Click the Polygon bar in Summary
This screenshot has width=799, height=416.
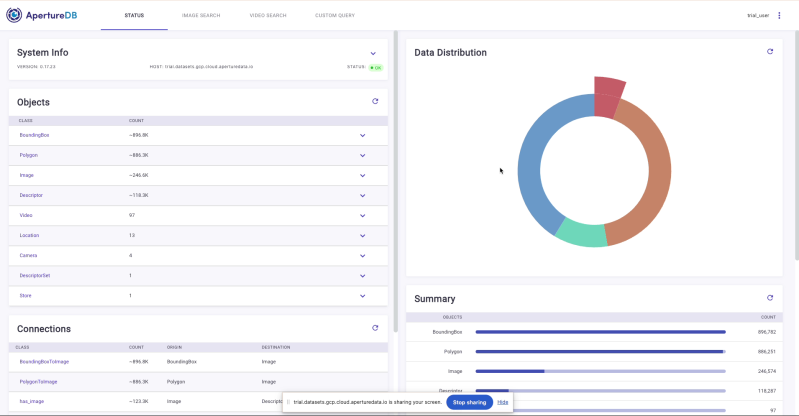[x=600, y=352]
